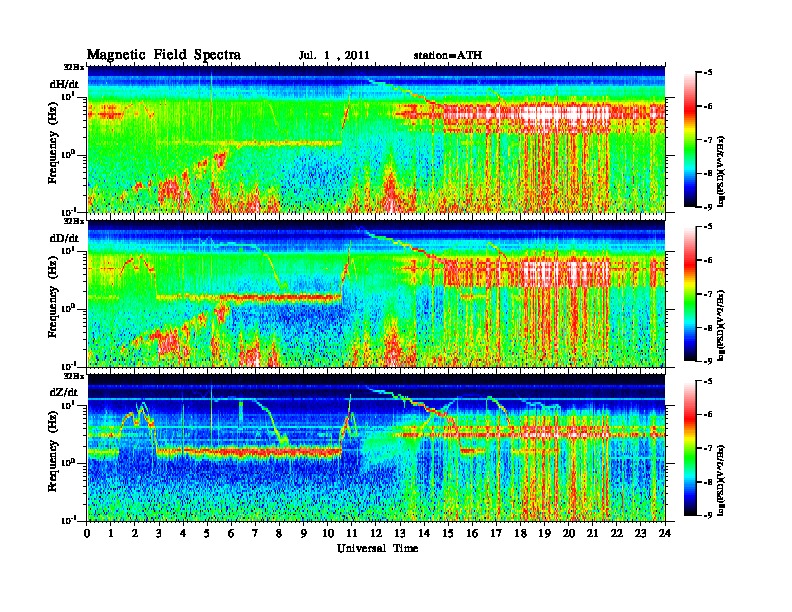792x612 pixels.
Task: Click the dD/dt panel label
Action: pos(64,238)
